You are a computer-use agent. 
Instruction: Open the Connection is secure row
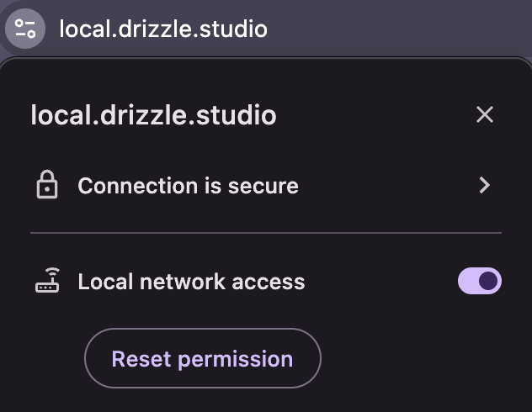[253, 185]
